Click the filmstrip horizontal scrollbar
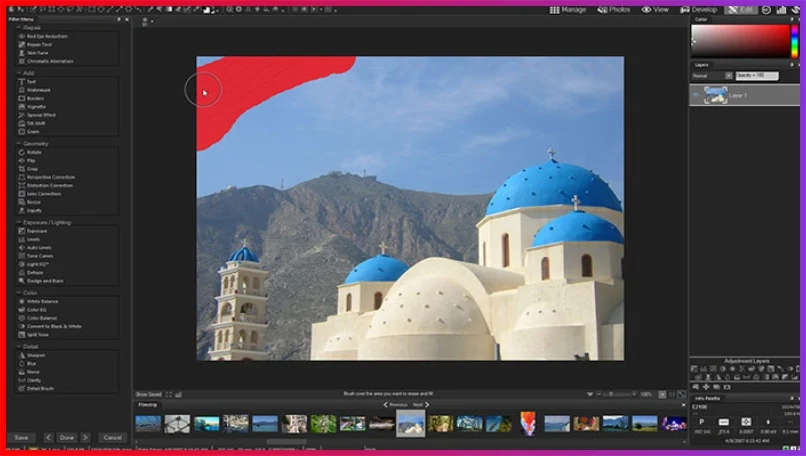The height and width of the screenshot is (456, 806). pos(286,442)
